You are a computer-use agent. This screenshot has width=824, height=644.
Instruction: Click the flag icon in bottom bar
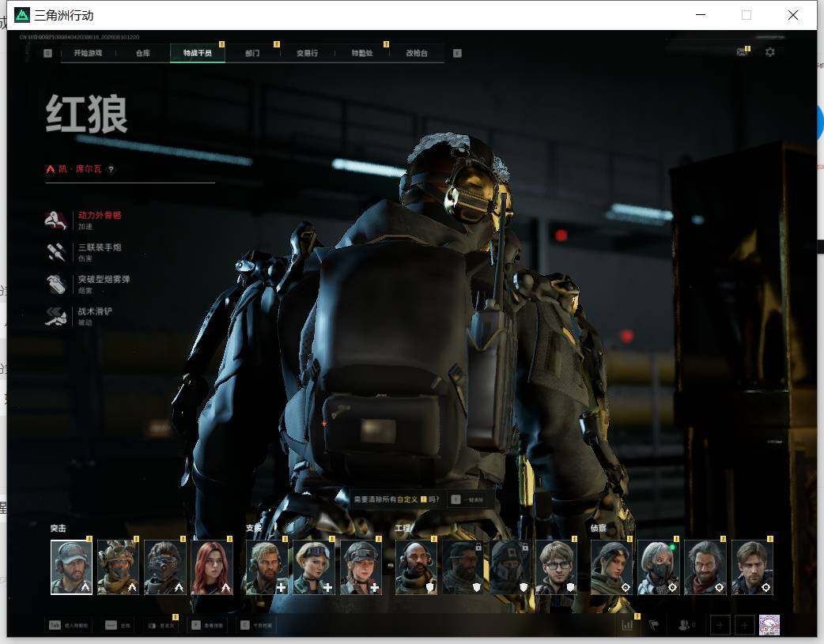(x=654, y=625)
